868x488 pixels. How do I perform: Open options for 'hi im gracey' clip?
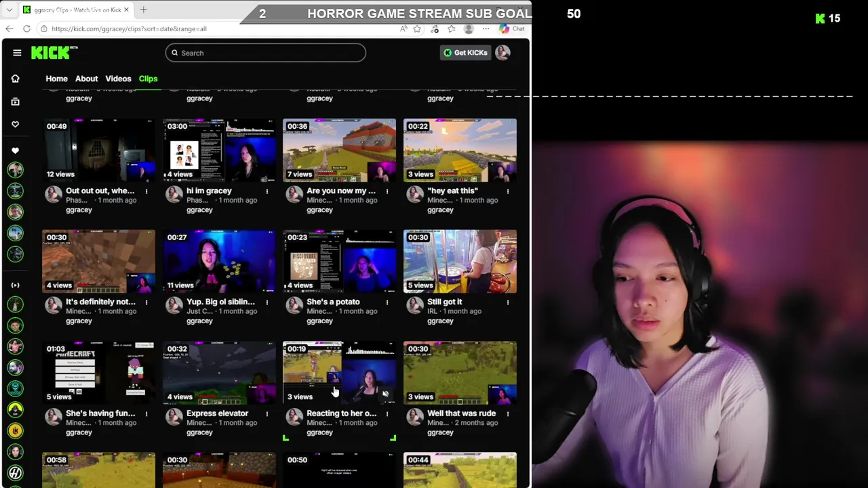point(267,191)
